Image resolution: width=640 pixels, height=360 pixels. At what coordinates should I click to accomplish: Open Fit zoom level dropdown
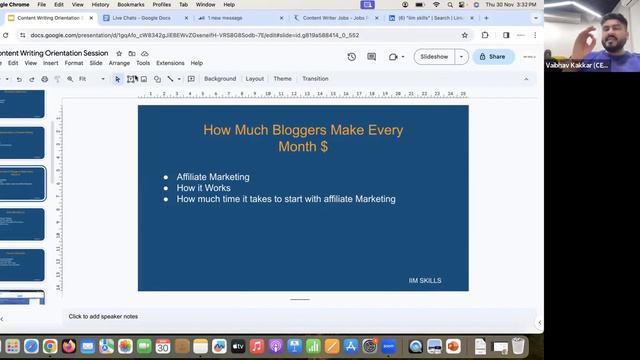(x=92, y=79)
